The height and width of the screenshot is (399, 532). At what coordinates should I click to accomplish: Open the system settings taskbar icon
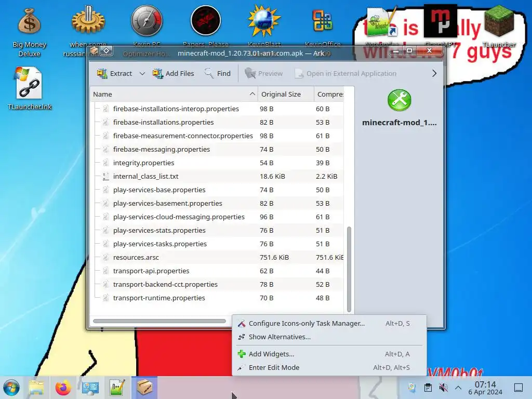(x=90, y=388)
